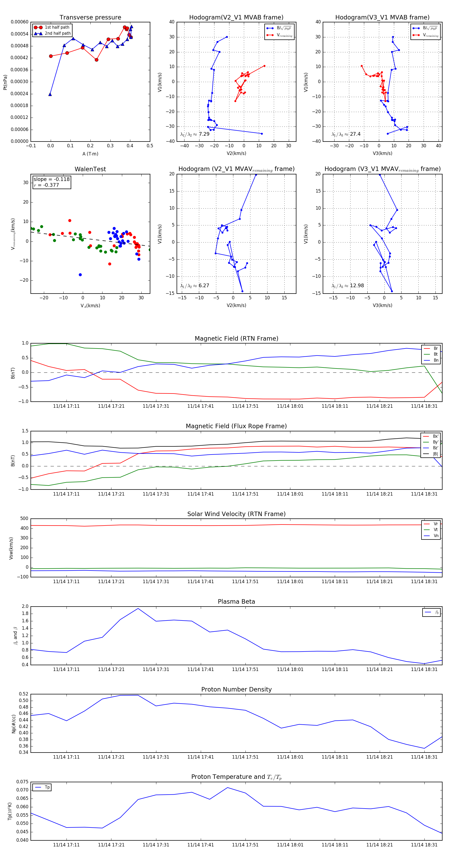Click the V_remaining(km/s) y-axis label of WalenTest
The image size is (473, 868).
pos(13,234)
